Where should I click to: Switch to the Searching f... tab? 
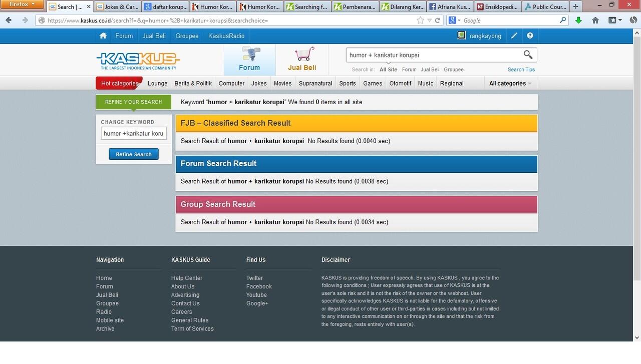pos(308,7)
